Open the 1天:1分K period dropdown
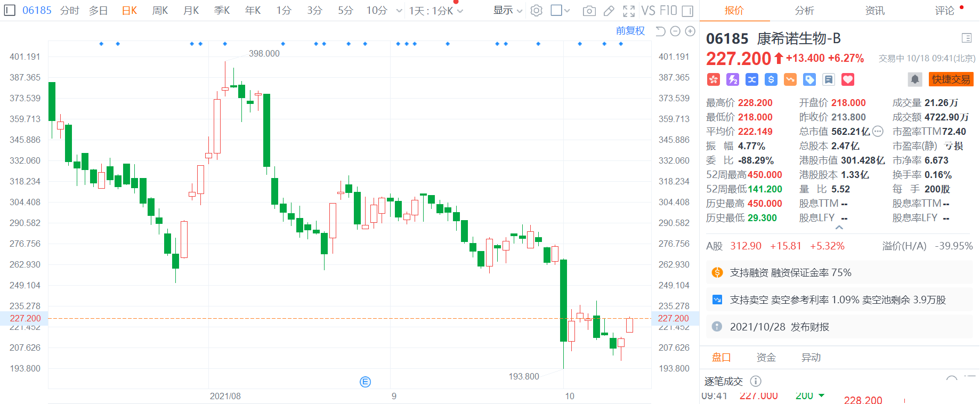Image resolution: width=980 pixels, height=404 pixels. pyautogui.click(x=436, y=11)
